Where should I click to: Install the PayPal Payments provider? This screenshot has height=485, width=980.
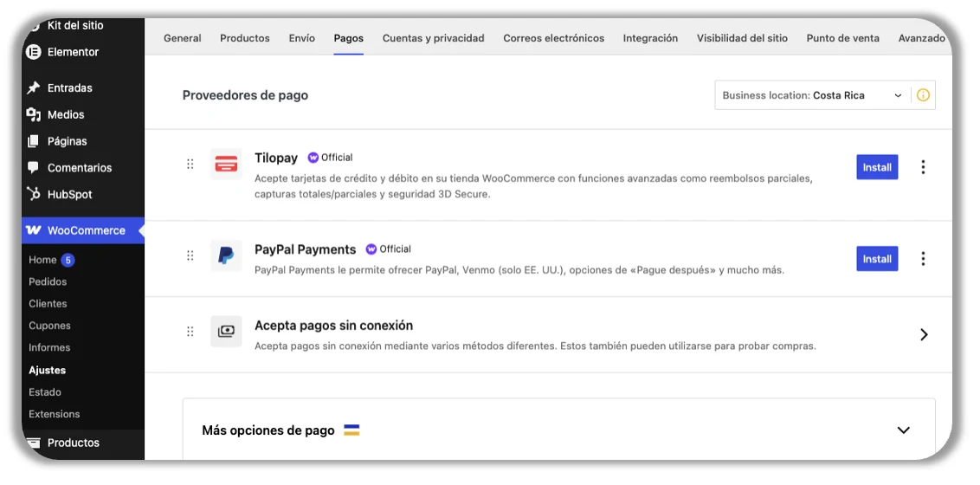pos(877,259)
